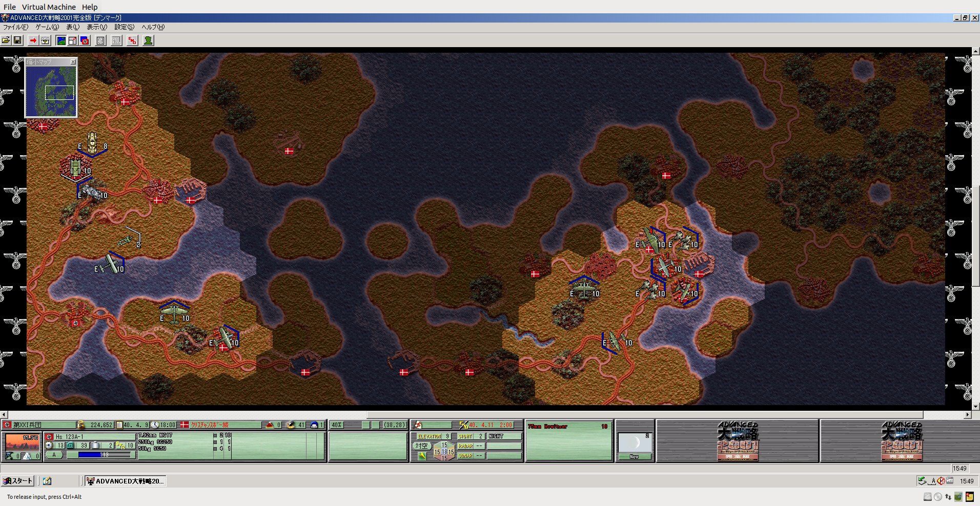The image size is (980, 506).
Task: Click the 7.92mm MG17 weapon row
Action: click(185, 435)
